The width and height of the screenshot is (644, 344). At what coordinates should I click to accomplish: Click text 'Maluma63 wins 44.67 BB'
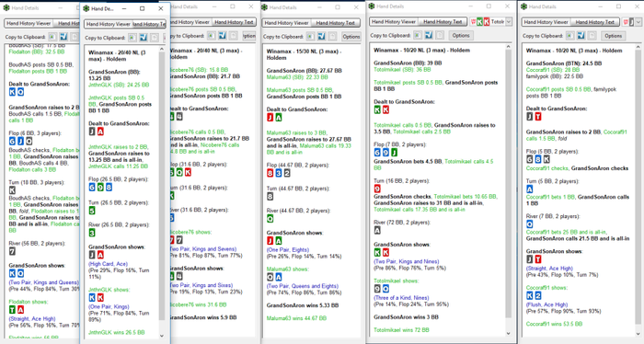(296, 318)
